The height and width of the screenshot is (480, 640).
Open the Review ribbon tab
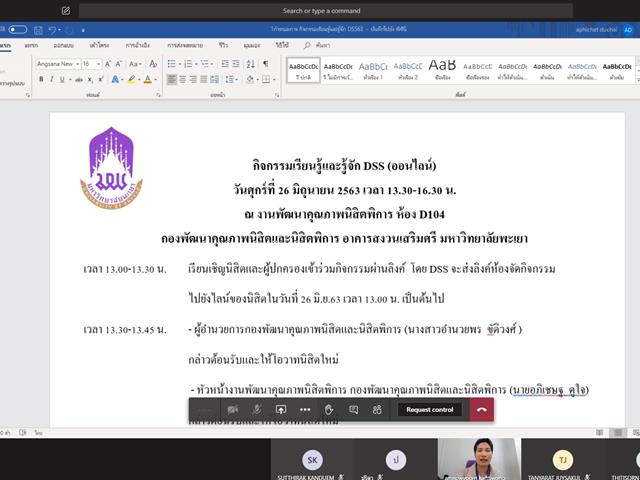[x=223, y=45]
